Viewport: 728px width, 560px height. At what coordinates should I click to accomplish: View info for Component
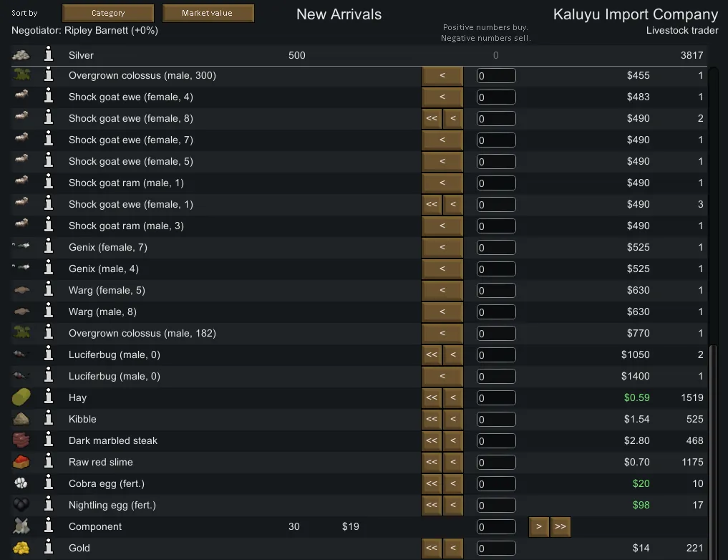click(x=49, y=526)
